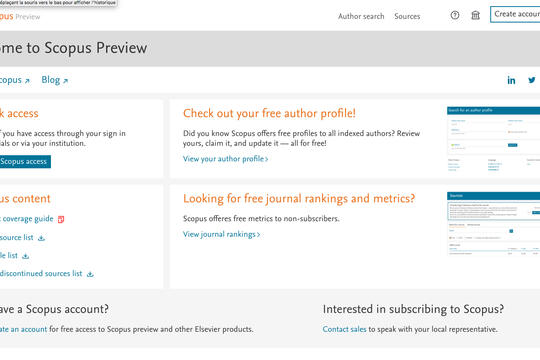
Task: Open Author search in top navigation
Action: pos(361,16)
